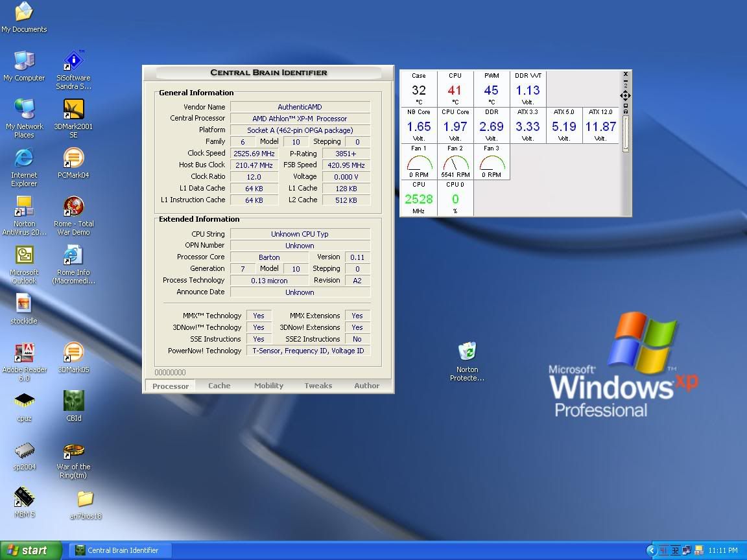The height and width of the screenshot is (560, 747).
Task: Select Central Brain Identifier taskbar button
Action: click(x=120, y=550)
